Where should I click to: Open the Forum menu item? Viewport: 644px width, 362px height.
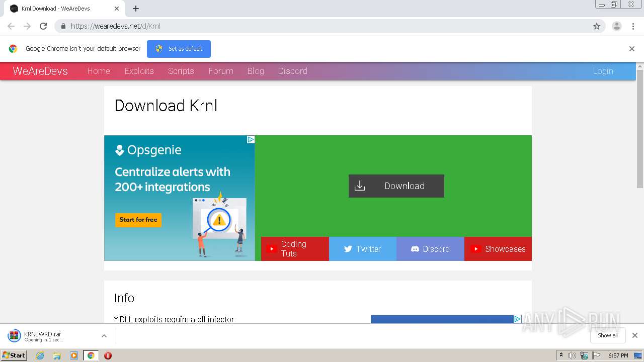click(221, 71)
